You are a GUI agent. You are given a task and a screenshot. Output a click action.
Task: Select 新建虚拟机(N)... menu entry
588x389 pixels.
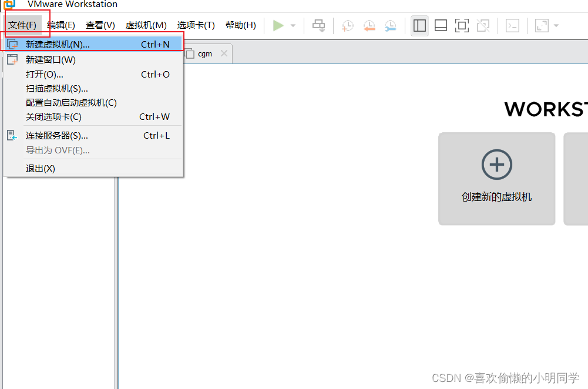[x=93, y=44]
